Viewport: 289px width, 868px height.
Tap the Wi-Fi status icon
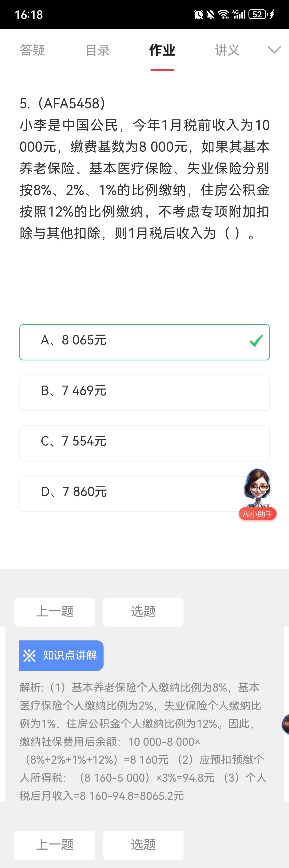[x=223, y=15]
